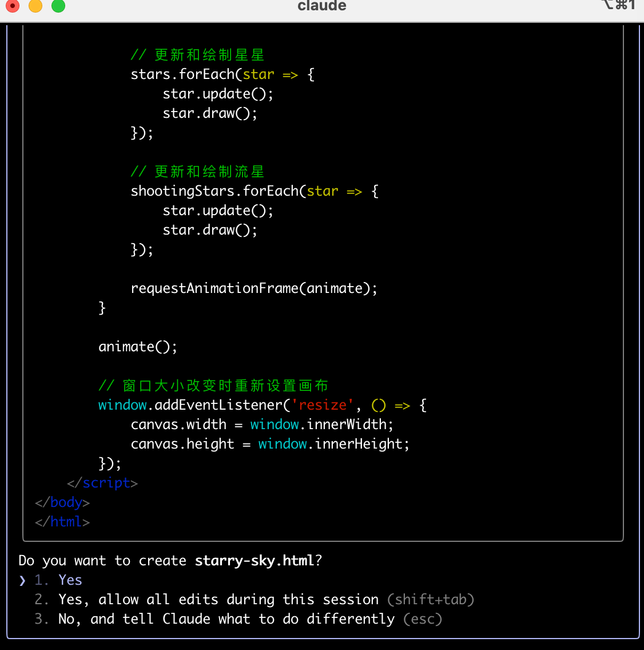Click the yellow minimize window button
The width and height of the screenshot is (644, 650).
pos(35,6)
